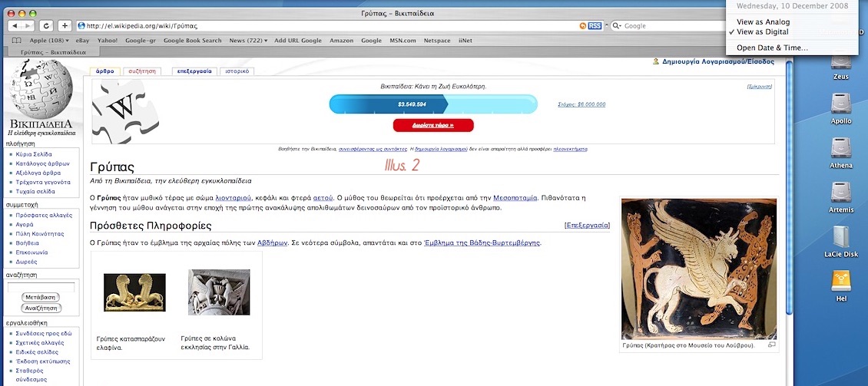The width and height of the screenshot is (868, 386).
Task: Follow the Έμβλημα της Βάδης-Βυρτεμβέργης link
Action: [x=482, y=242]
